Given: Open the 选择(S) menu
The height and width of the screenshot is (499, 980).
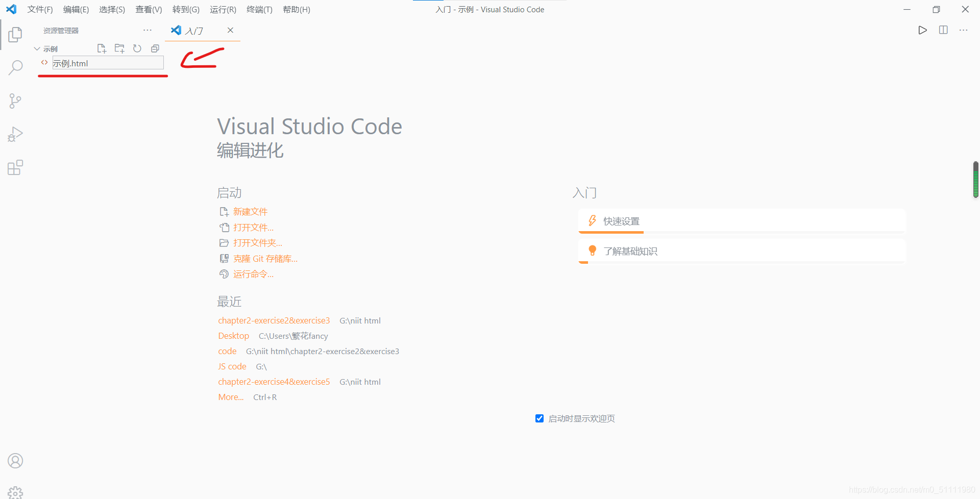Looking at the screenshot, I should pos(112,9).
